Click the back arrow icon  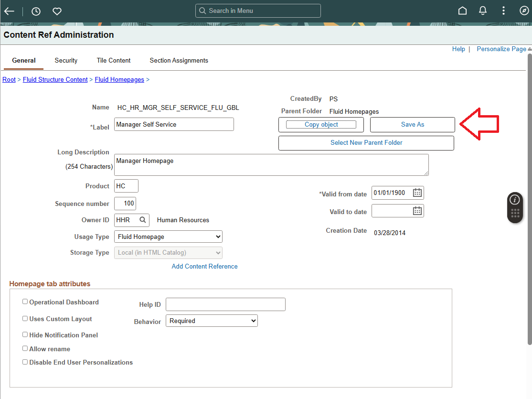pyautogui.click(x=9, y=11)
